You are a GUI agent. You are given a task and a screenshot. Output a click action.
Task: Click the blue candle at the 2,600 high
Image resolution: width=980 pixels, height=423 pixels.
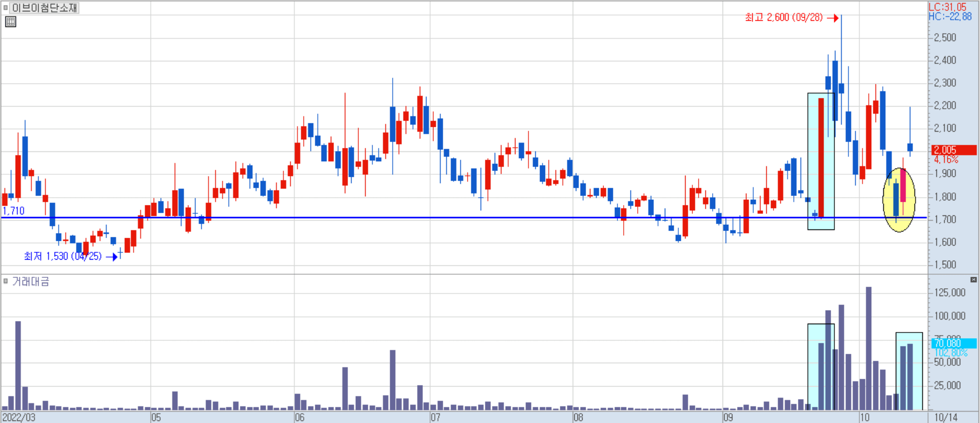[841, 87]
